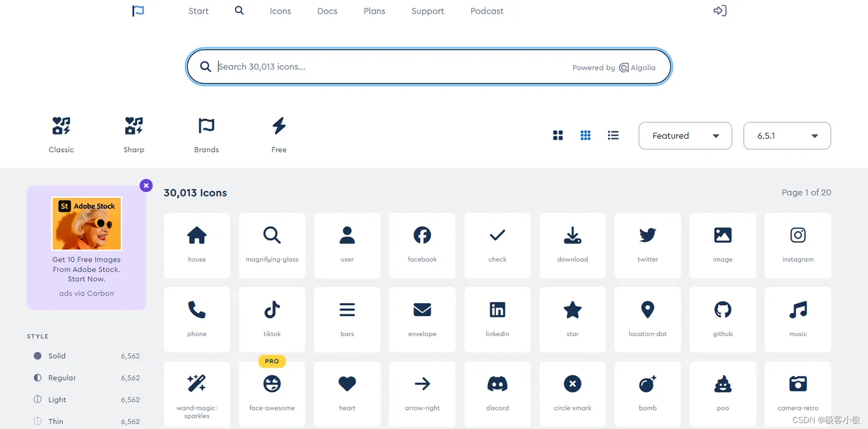Switch to compact grid view

pos(585,135)
